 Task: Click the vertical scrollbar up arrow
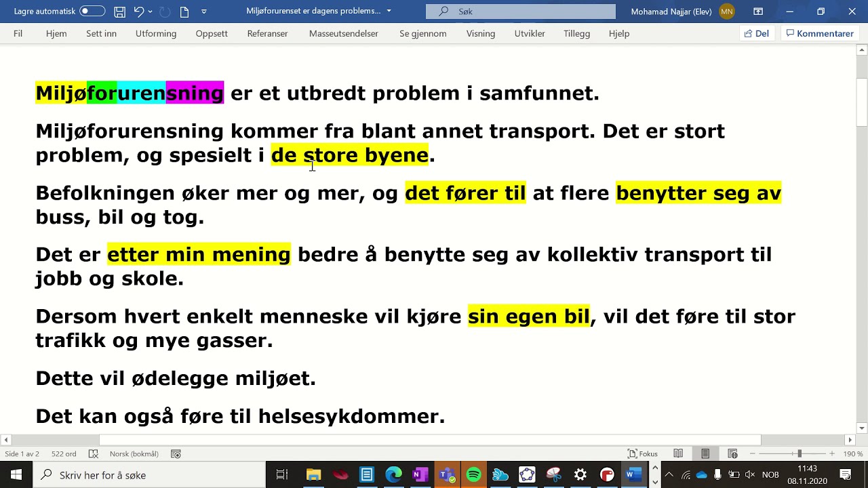point(862,50)
